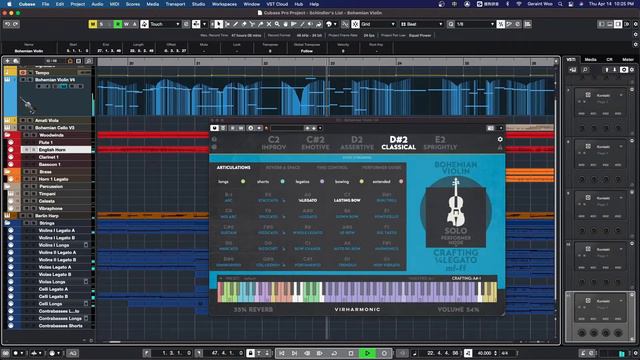Click the Apple menu icon
The width and height of the screenshot is (640, 360).
(9, 4)
